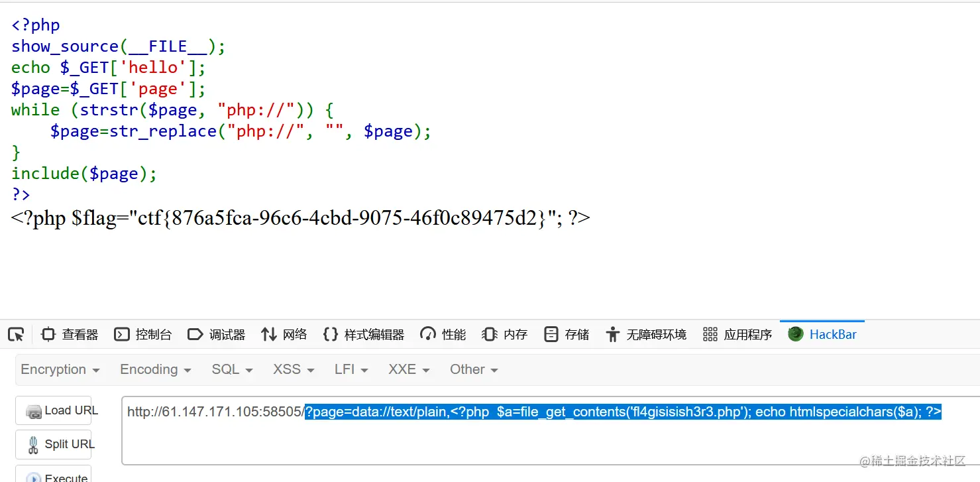Open the XSS dropdown in HackBar
The height and width of the screenshot is (482, 980).
(x=292, y=369)
